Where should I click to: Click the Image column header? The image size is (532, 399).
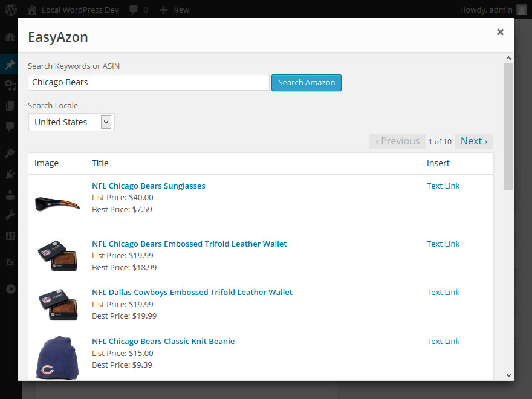47,164
